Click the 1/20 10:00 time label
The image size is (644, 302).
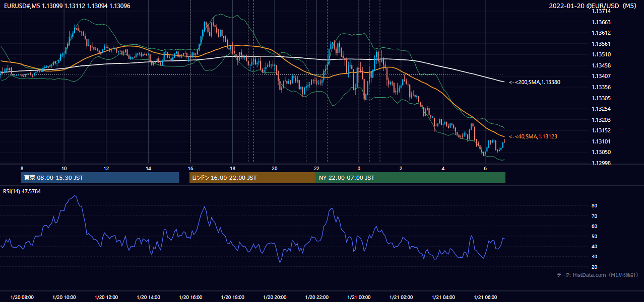point(64,297)
